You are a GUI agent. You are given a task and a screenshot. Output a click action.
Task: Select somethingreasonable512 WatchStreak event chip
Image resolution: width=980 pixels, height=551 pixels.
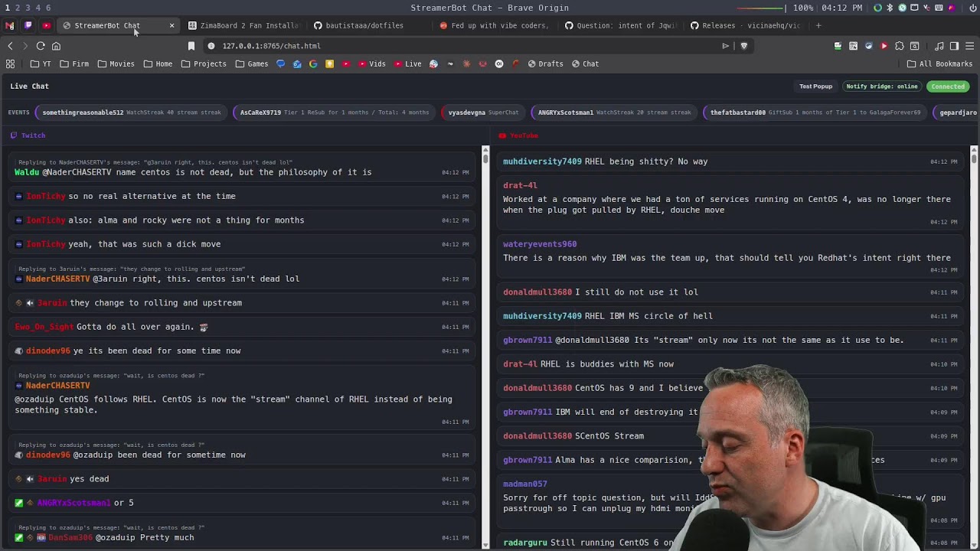coord(132,112)
